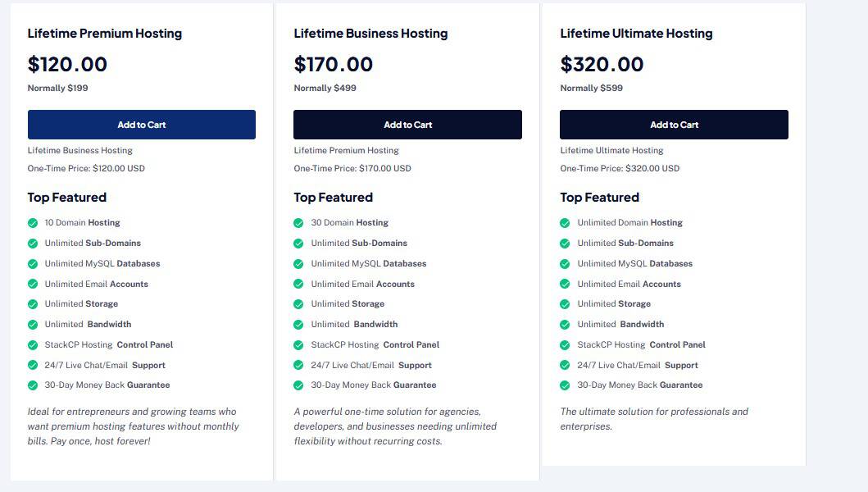The height and width of the screenshot is (492, 868).
Task: Click the checkmark beside Unlimited Sub-Domains in Premium plan
Action: [x=33, y=243]
